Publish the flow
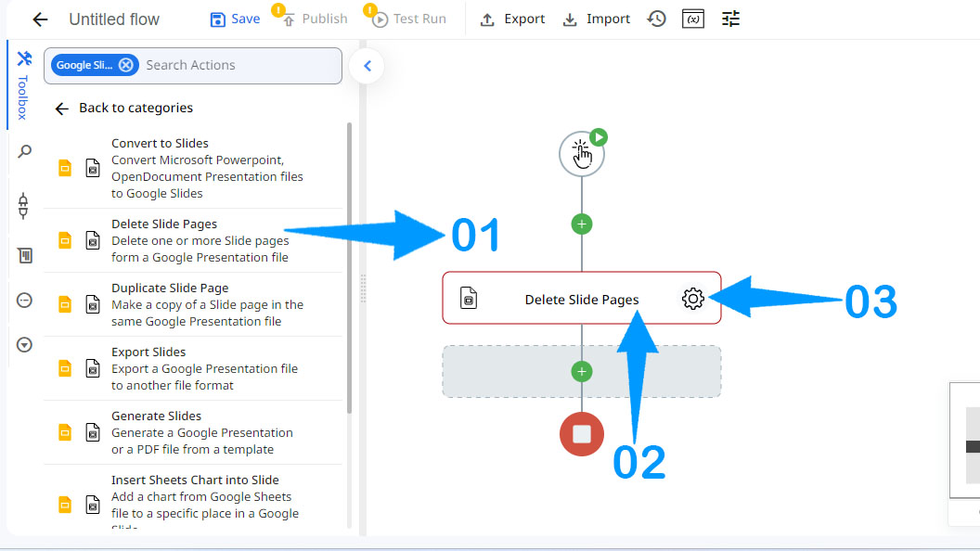This screenshot has width=980, height=551. [x=315, y=19]
